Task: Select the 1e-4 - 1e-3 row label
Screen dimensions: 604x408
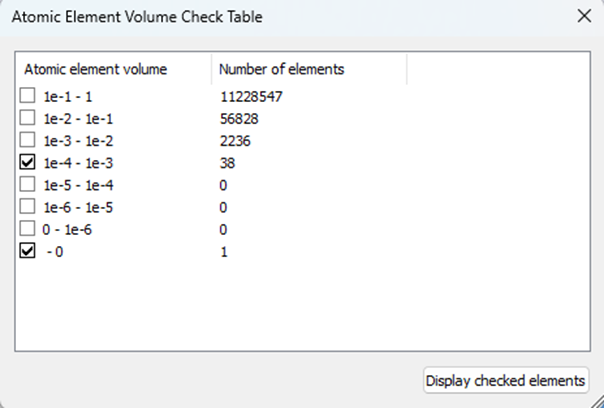Action: 78,163
